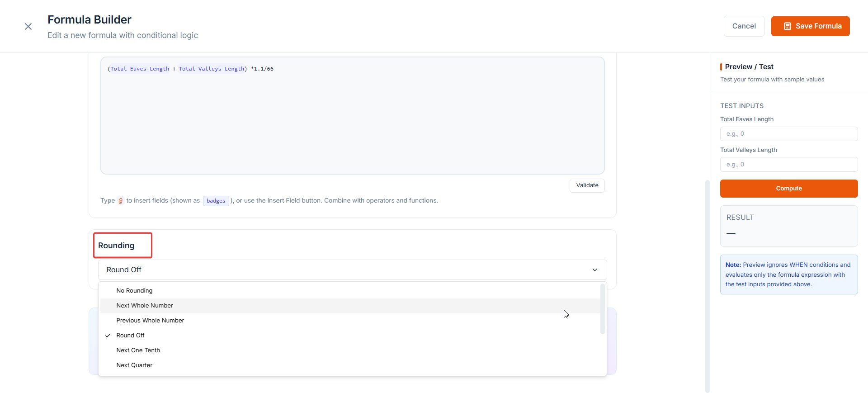Click inside the formula editor text area
The image size is (868, 393).
[352, 116]
